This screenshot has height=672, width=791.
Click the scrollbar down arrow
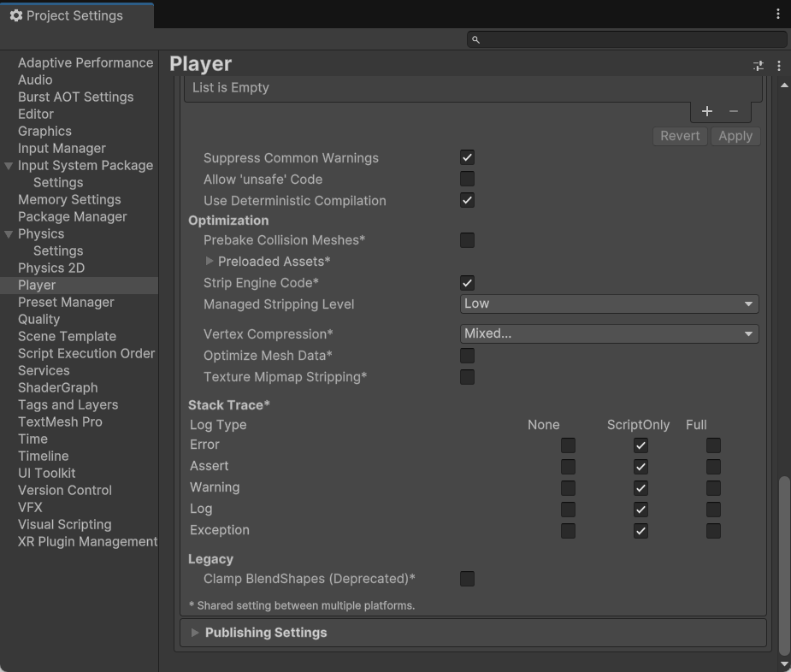coord(784,664)
